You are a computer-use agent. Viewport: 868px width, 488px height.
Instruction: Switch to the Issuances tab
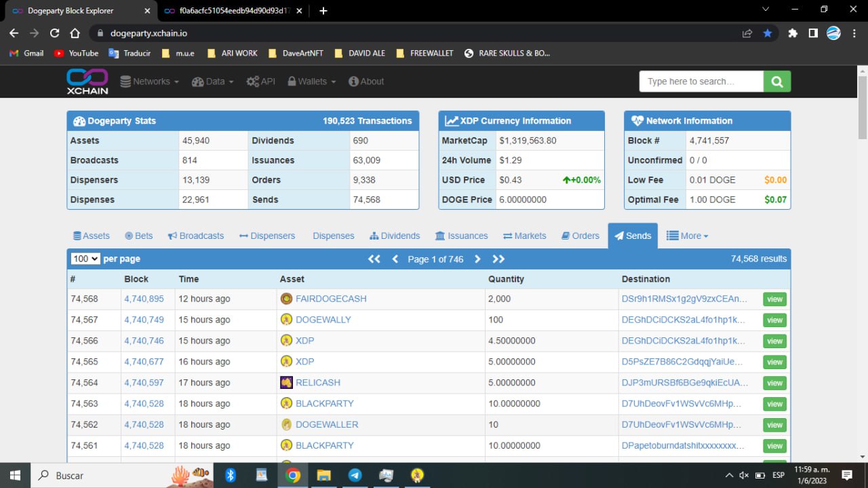click(461, 236)
